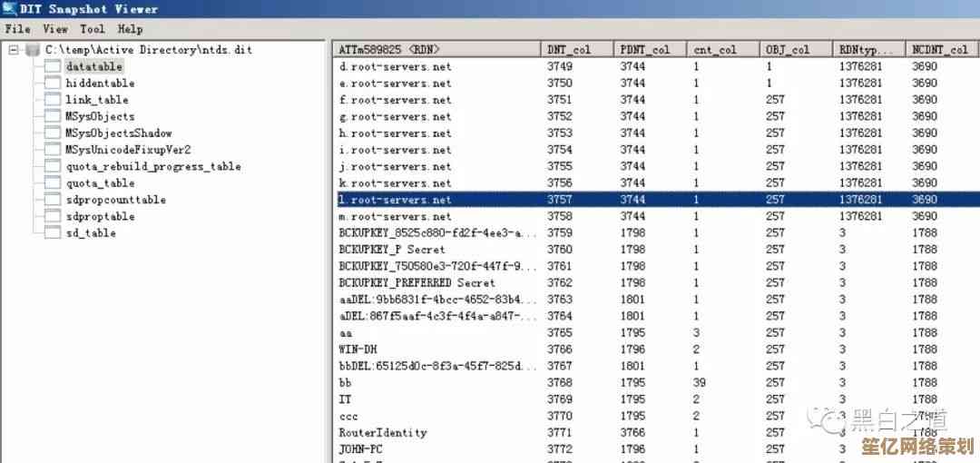Viewport: 980px width, 463px height.
Task: Open the Help menu
Action: pos(130,29)
